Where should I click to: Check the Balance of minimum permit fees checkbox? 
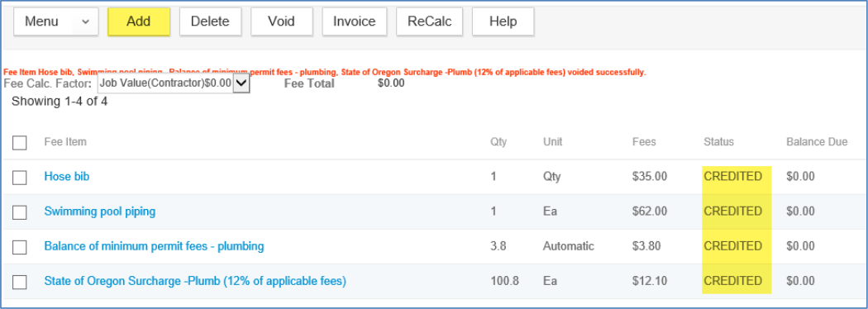pyautogui.click(x=19, y=247)
